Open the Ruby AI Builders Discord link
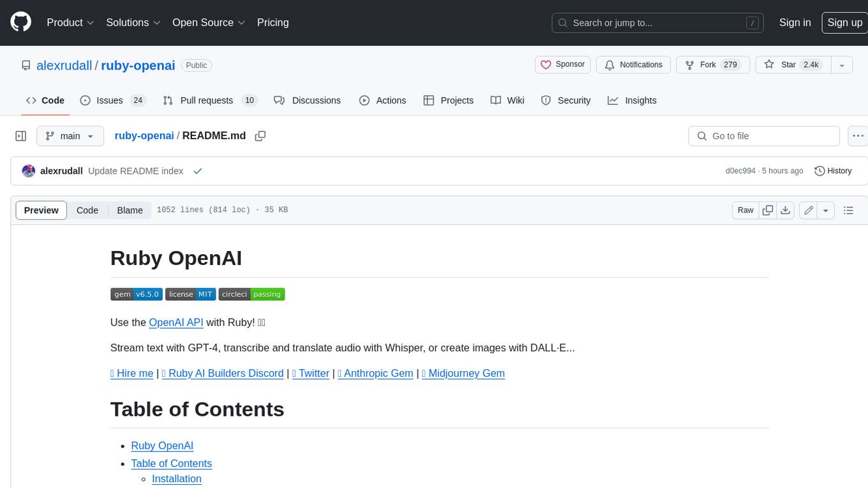 tap(223, 374)
